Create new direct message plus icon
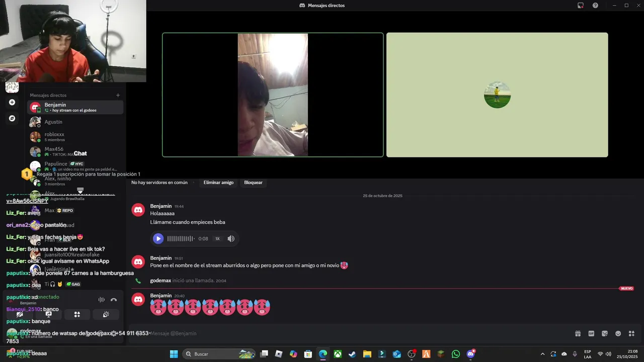The width and height of the screenshot is (644, 362). click(x=118, y=95)
